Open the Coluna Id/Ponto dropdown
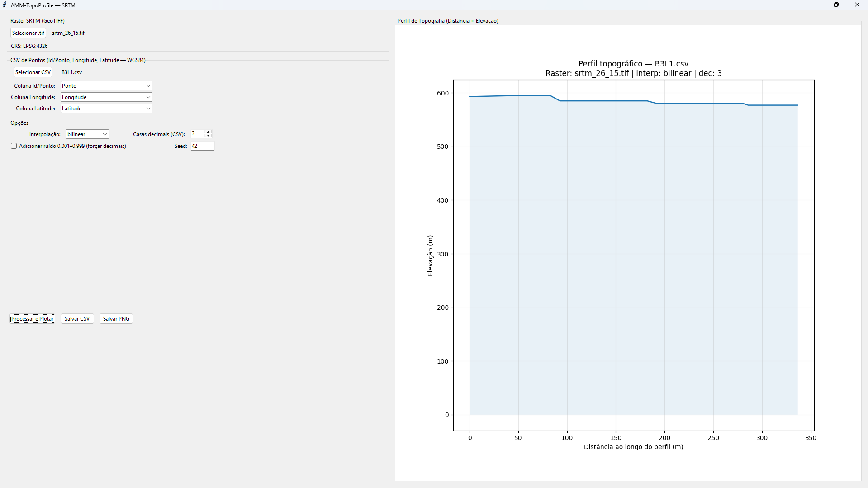The width and height of the screenshot is (868, 488). (106, 86)
